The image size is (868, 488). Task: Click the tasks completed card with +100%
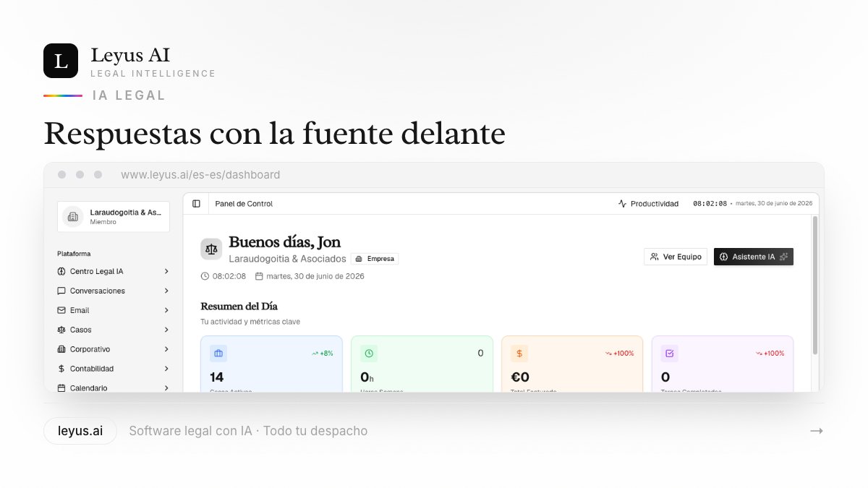coord(723,364)
